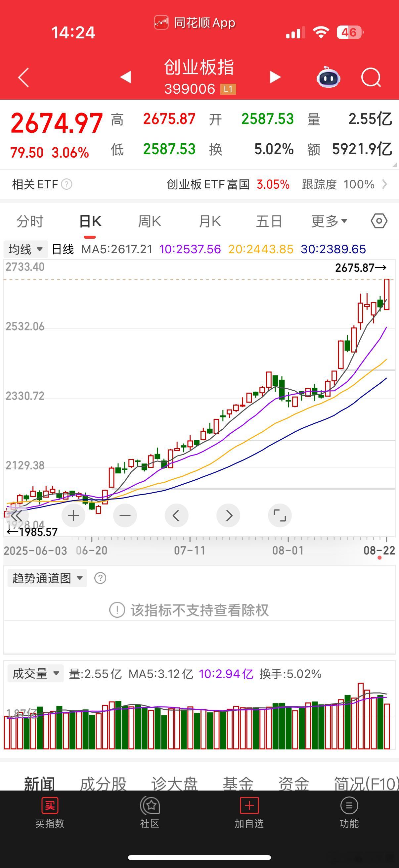This screenshot has width=399, height=868.
Task: Go to previous index with left triangle
Action: [126, 77]
